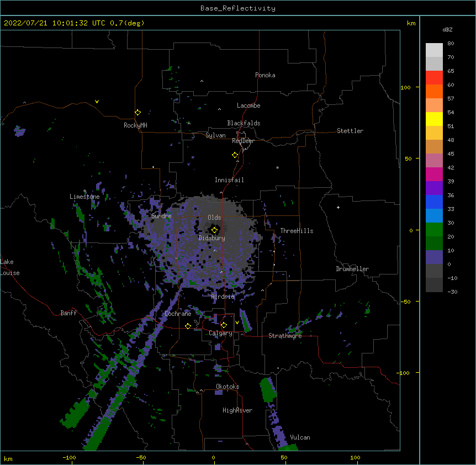476x465 pixels.
Task: Click the Strathmore town label
Action: point(285,336)
